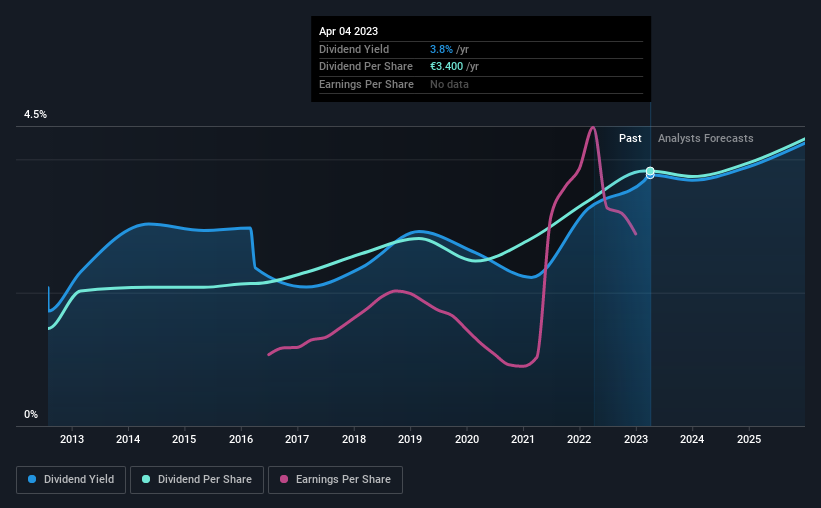Select the 2016 x-axis label

coord(241,439)
